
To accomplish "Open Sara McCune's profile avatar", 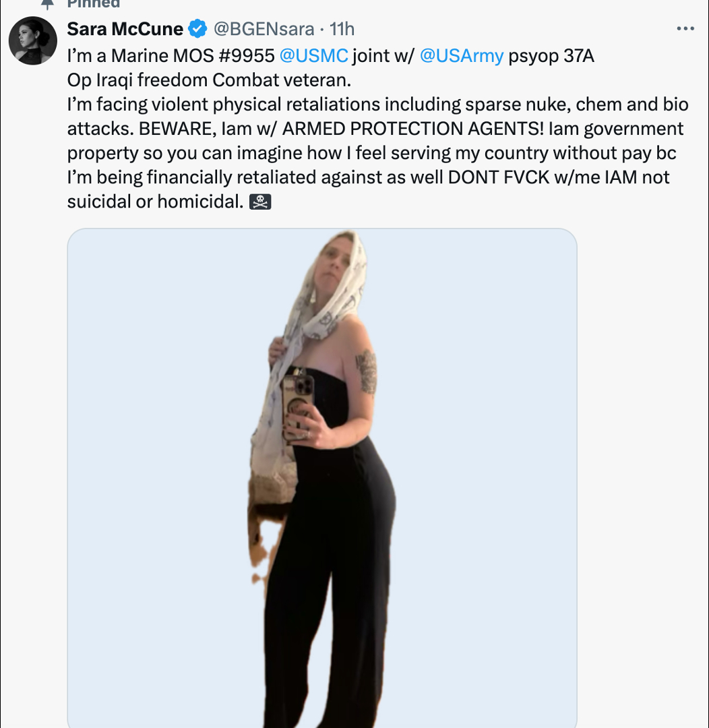I will tap(32, 41).
